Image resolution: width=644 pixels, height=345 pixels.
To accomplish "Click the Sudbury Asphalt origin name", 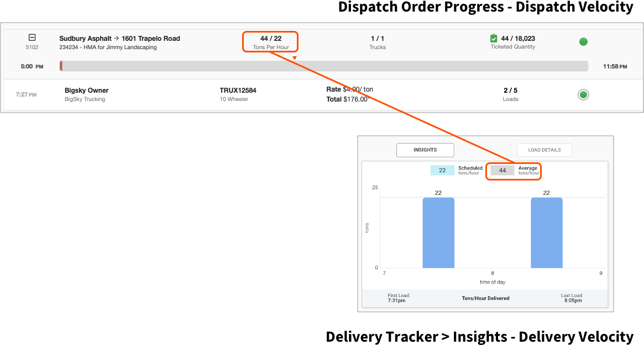I will (86, 39).
